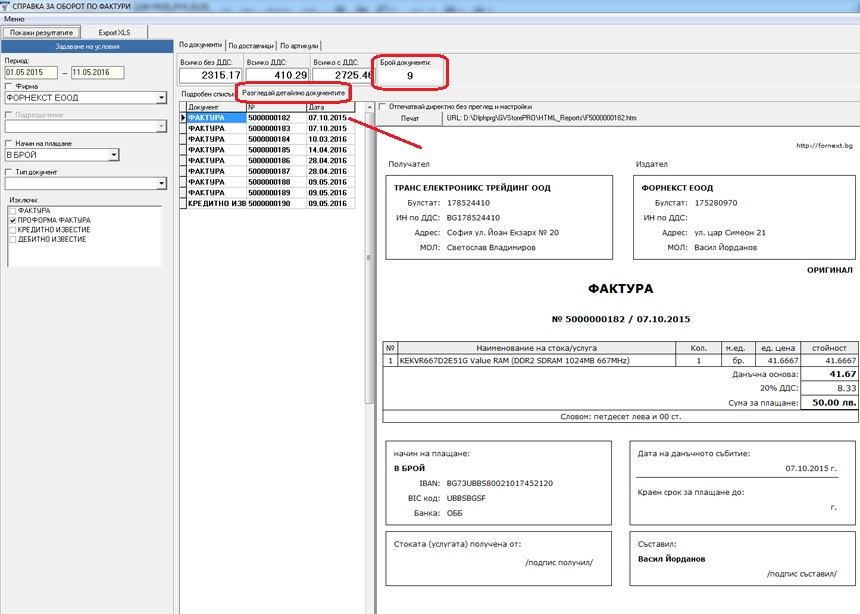This screenshot has width=860, height=614.
Task: Select invoice row 5000000189
Action: [269, 193]
